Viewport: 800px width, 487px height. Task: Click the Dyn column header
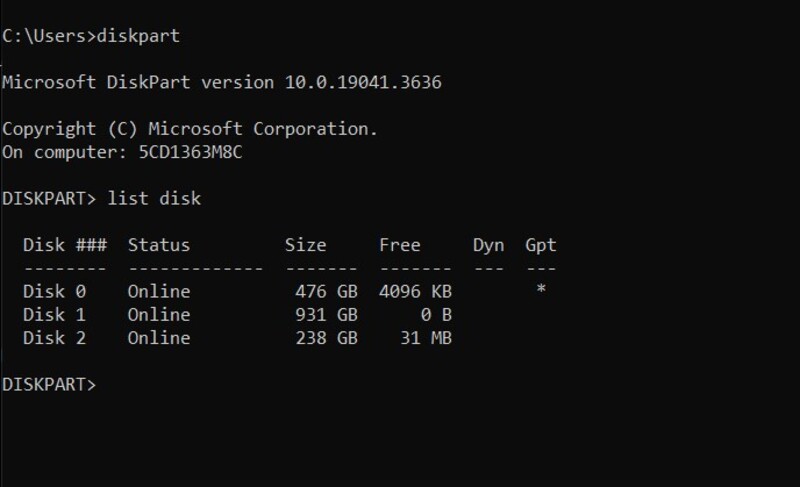click(488, 245)
